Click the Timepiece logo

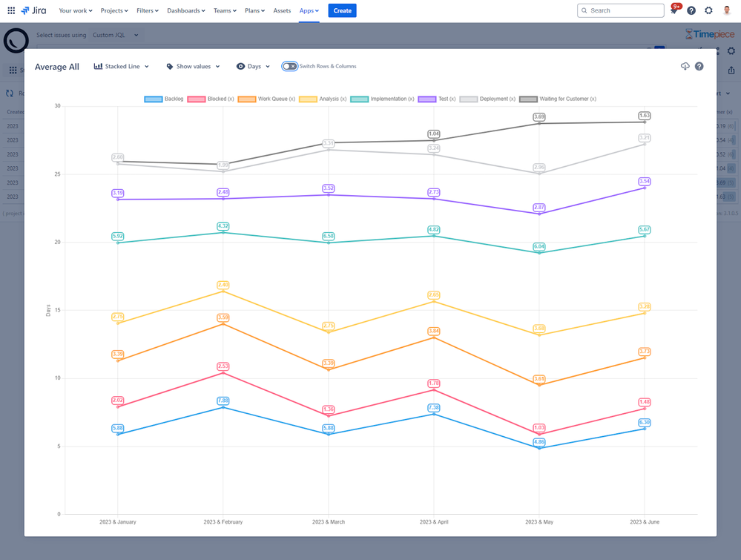click(710, 34)
